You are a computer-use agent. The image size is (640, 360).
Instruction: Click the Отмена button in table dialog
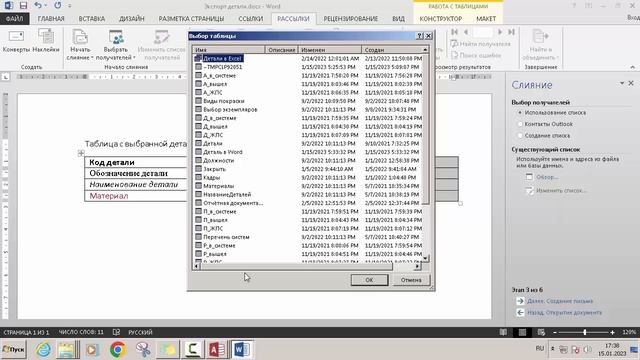click(411, 280)
